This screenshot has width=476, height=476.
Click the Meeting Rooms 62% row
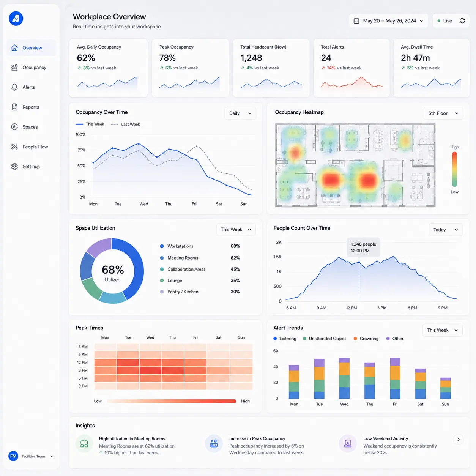point(200,258)
